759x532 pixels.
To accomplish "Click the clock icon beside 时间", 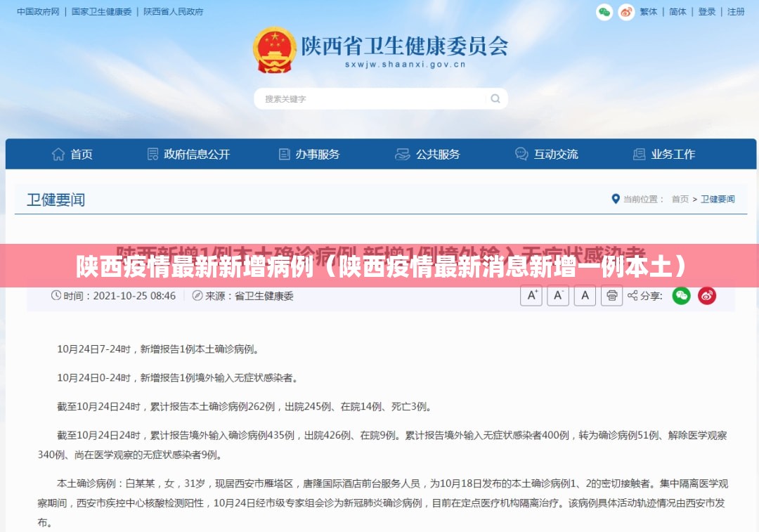I will coord(56,295).
